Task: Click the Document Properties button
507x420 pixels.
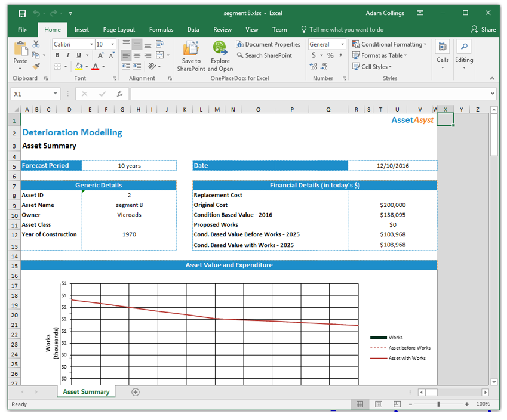Action: click(268, 44)
